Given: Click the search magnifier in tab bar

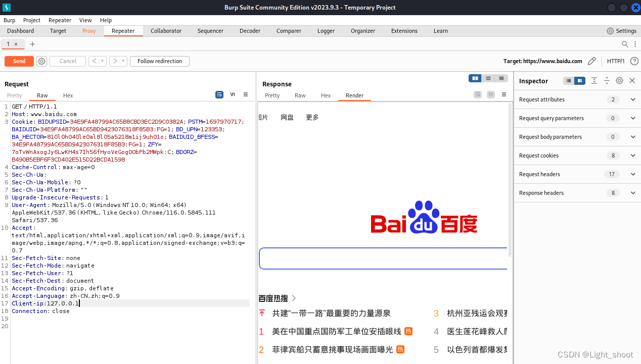Looking at the screenshot, I should (625, 44).
